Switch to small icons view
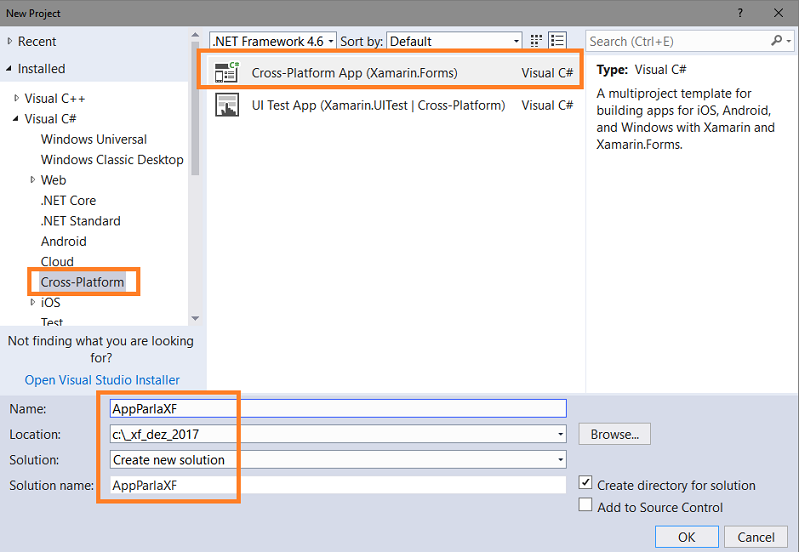The height and width of the screenshot is (552, 799). pos(536,41)
